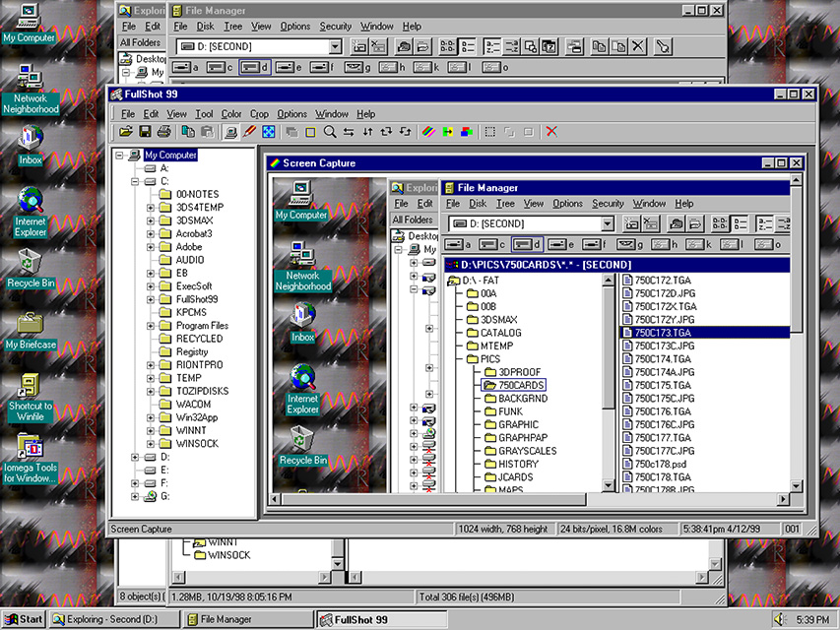
Task: Click sort-by-name a-z icon in File Manager behind FullShot
Action: pos(492,46)
